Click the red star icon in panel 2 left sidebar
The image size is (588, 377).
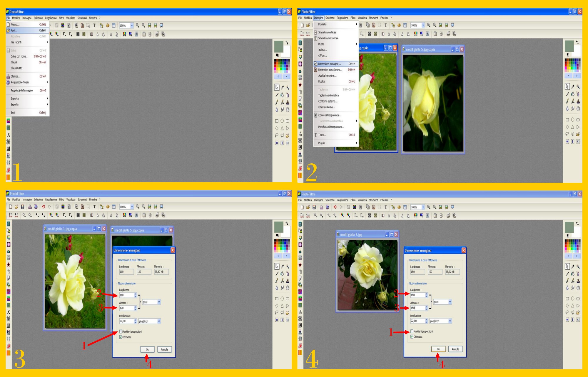(300, 85)
